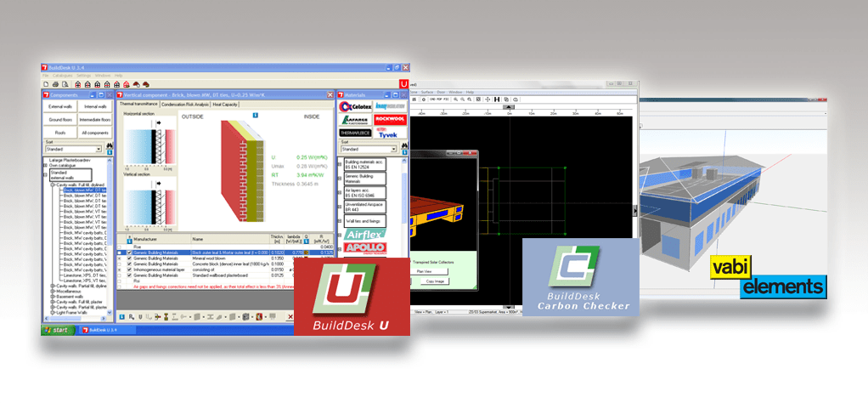Collapse the Cavity walls Full fill drylined node
868x403 pixels.
point(53,184)
